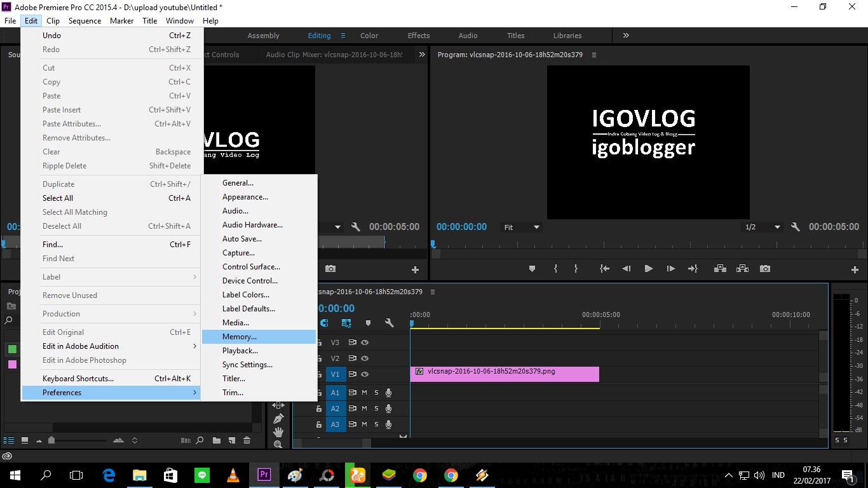868x488 pixels.
Task: Click Undo in Edit menu
Action: coord(112,36)
